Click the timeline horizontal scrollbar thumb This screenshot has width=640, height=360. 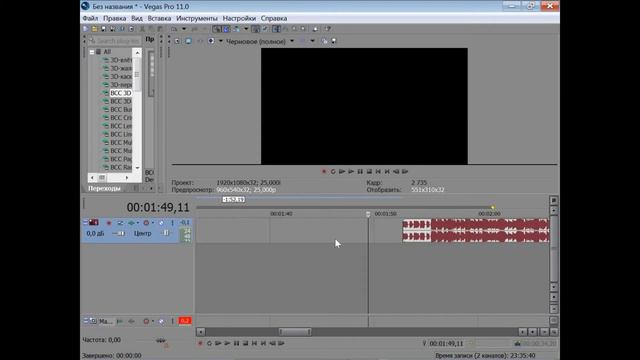pyautogui.click(x=295, y=332)
